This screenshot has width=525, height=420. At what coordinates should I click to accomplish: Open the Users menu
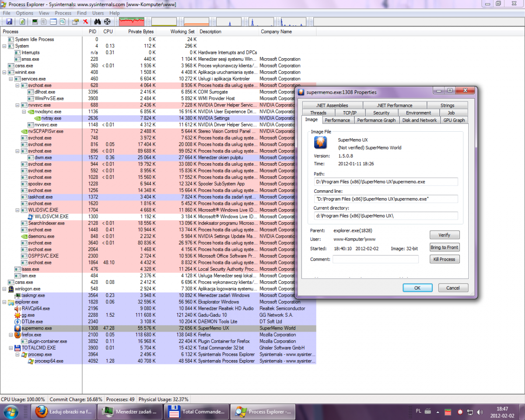pyautogui.click(x=98, y=13)
